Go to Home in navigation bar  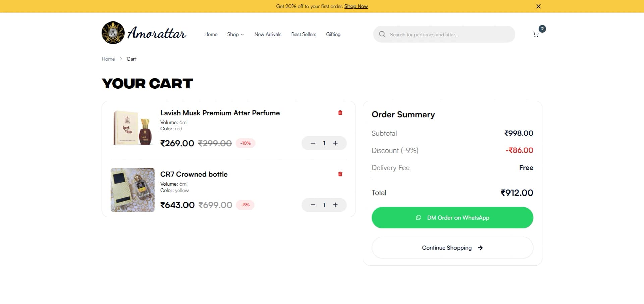pyautogui.click(x=211, y=34)
